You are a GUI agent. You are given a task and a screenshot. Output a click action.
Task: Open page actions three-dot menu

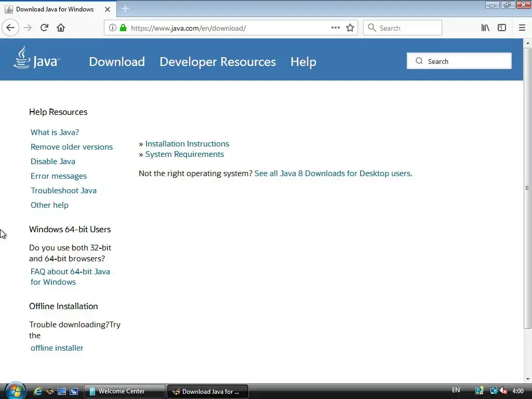pyautogui.click(x=335, y=28)
